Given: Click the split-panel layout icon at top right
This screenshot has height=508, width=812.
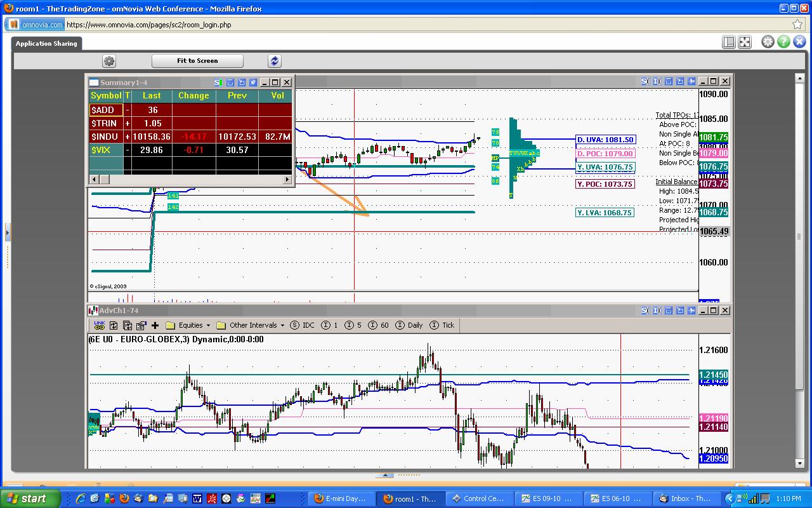Looking at the screenshot, I should pos(729,42).
